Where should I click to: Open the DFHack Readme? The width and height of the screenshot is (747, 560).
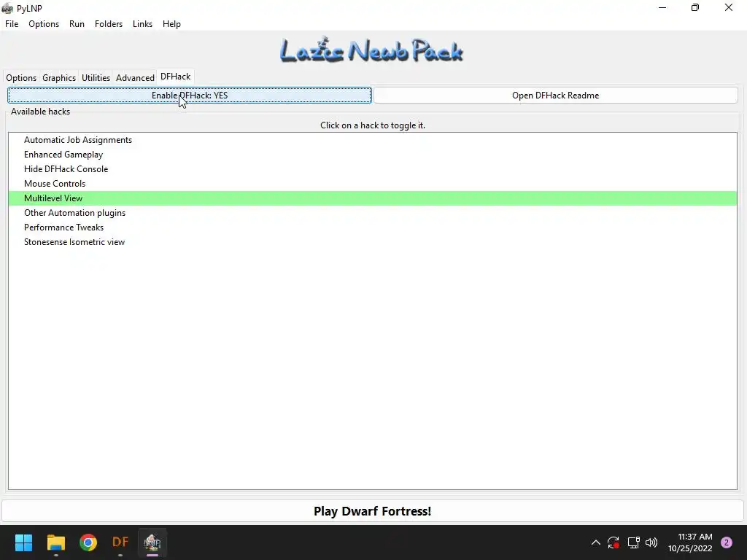pyautogui.click(x=555, y=96)
